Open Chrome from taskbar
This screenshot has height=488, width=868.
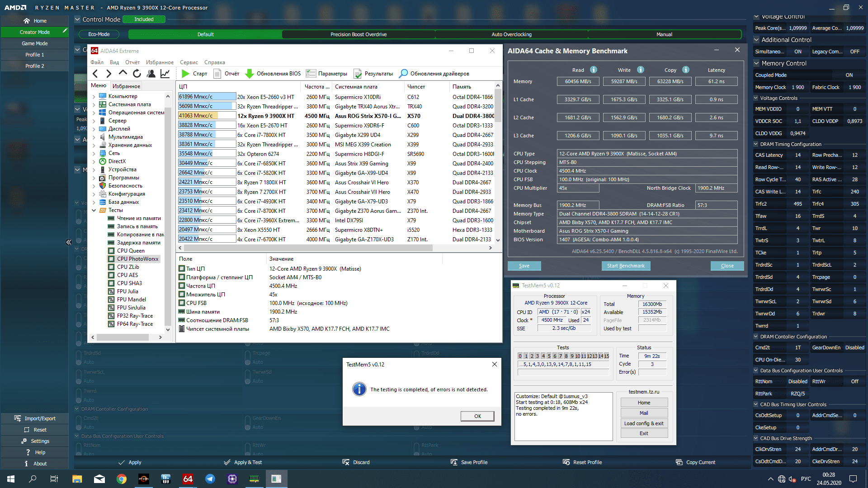(x=122, y=479)
